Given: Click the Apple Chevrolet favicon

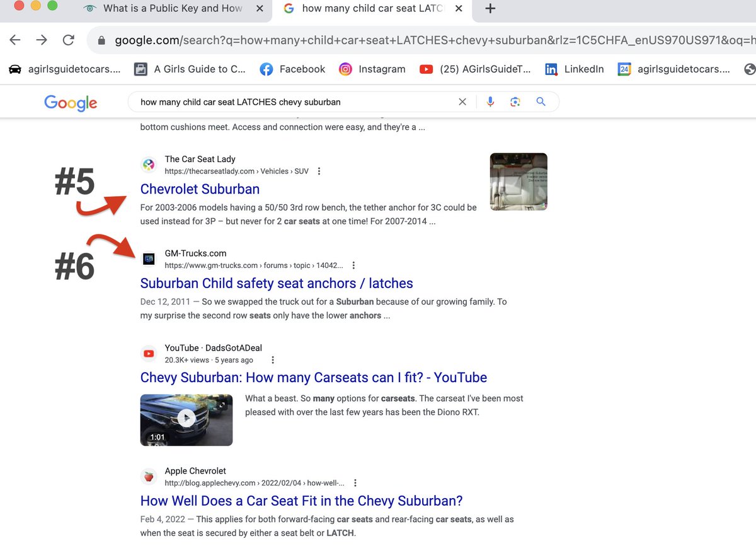Looking at the screenshot, I should 149,477.
